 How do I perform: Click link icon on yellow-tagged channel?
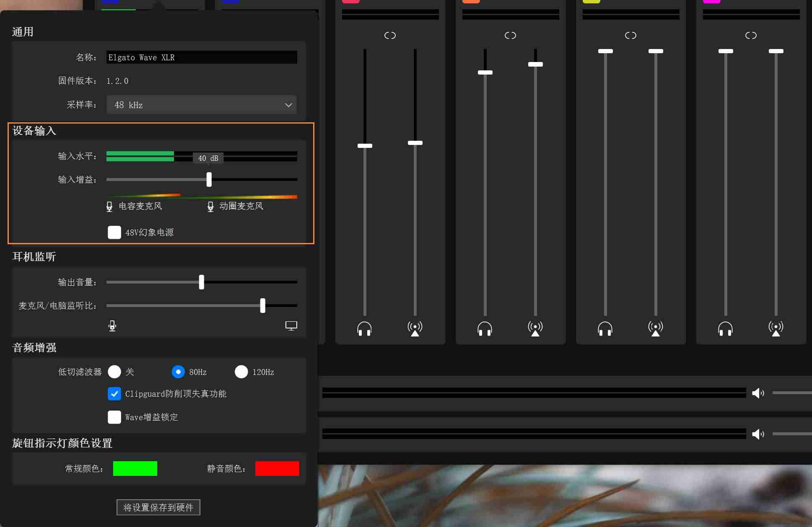(630, 36)
